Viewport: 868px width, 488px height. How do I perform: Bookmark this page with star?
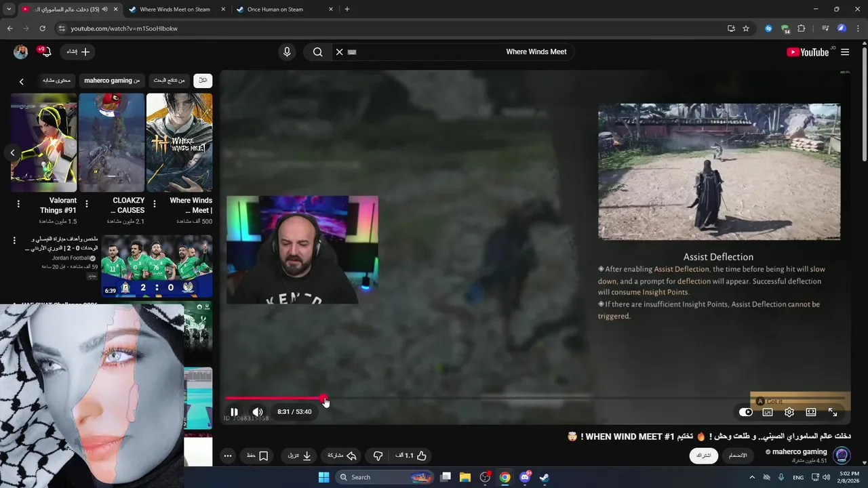pos(746,28)
